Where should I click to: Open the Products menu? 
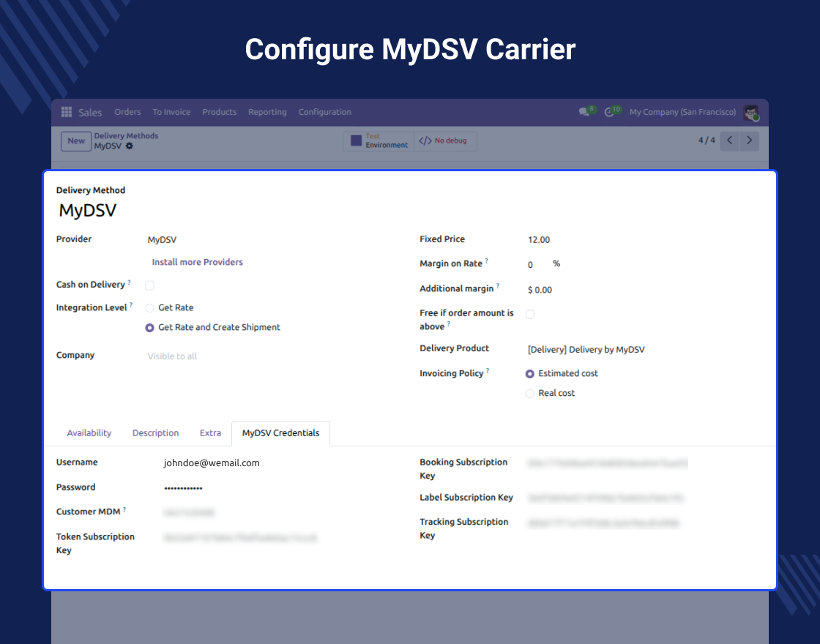219,112
